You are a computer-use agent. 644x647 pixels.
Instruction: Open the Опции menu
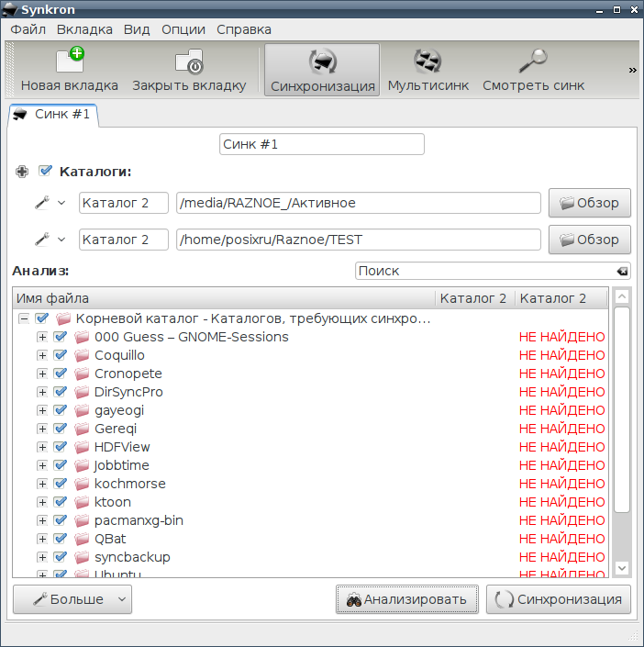point(183,29)
